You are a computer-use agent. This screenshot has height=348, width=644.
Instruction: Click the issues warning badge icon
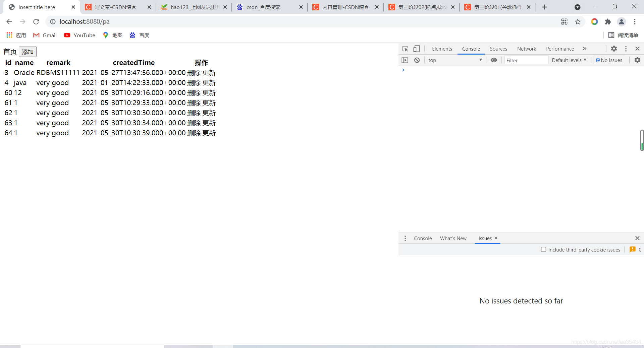(x=633, y=250)
